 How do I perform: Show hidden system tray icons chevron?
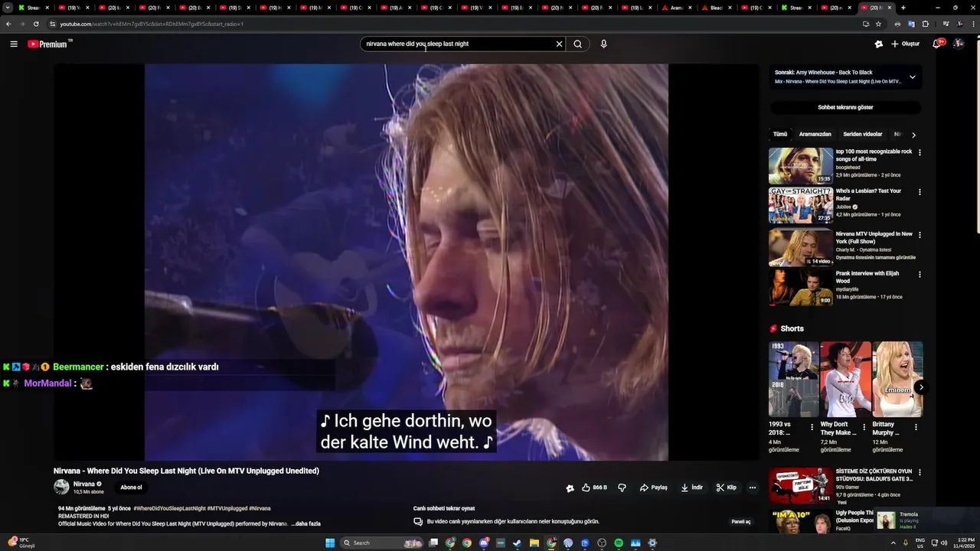893,543
